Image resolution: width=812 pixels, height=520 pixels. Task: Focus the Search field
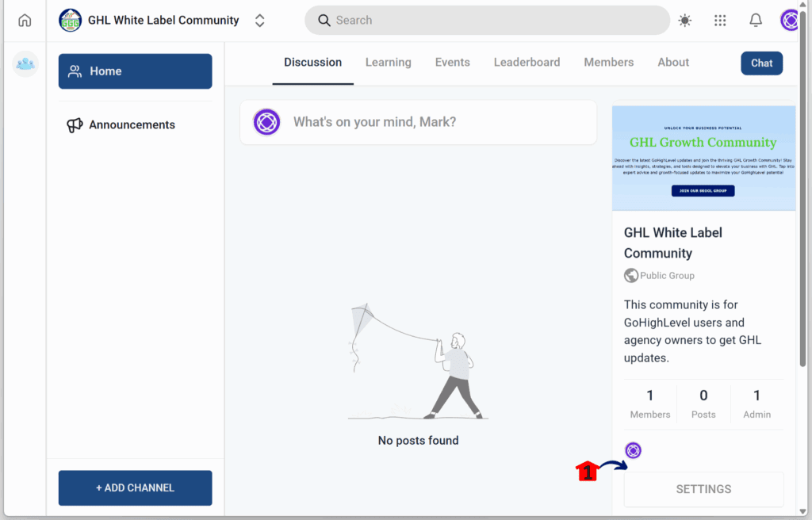(488, 20)
